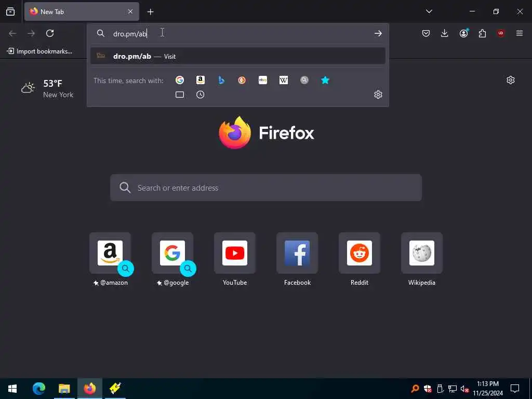
Task: Open the notification center icon
Action: click(x=515, y=389)
